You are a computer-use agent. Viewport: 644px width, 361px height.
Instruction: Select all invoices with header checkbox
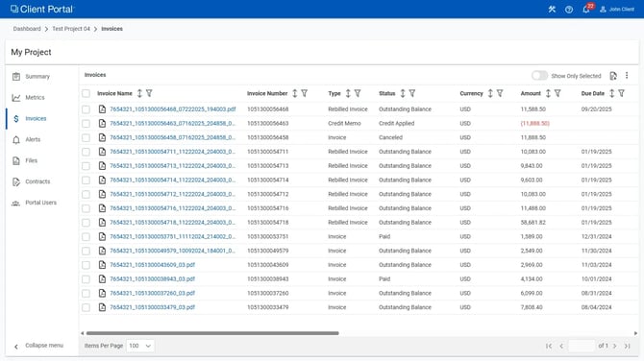[x=86, y=93]
